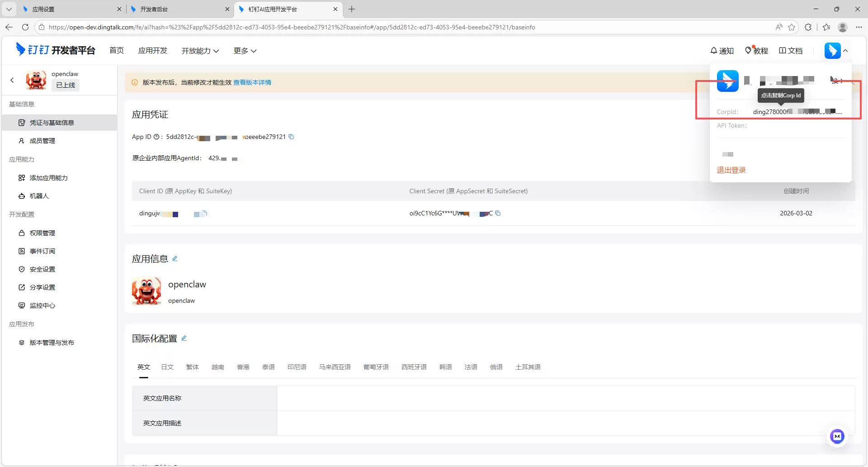Viewport: 868px width, 467px height.
Task: Expand the 更多 menu
Action: [x=245, y=51]
